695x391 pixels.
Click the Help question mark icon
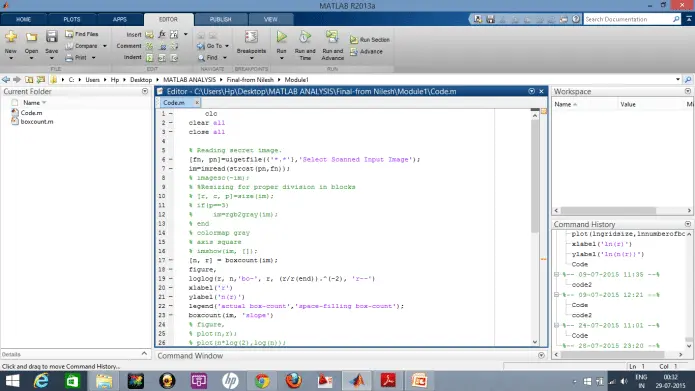(x=576, y=19)
